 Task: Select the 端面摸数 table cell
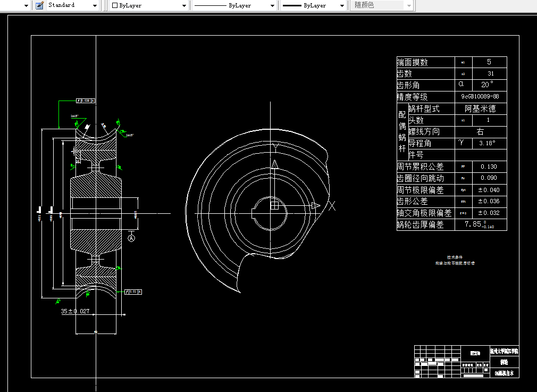[426, 62]
